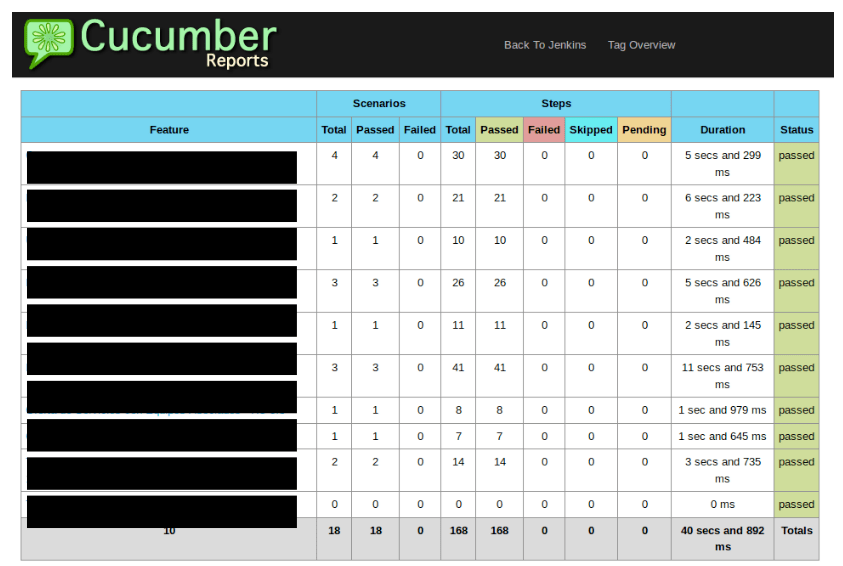Open the Tag Overview link
Viewport: 843px width, 566px height.
tap(641, 45)
